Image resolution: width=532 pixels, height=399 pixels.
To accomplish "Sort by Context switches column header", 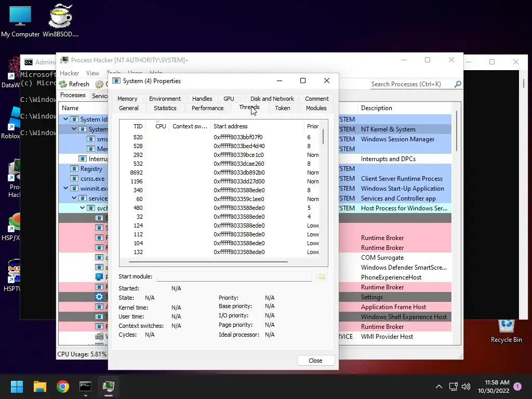I will click(190, 126).
